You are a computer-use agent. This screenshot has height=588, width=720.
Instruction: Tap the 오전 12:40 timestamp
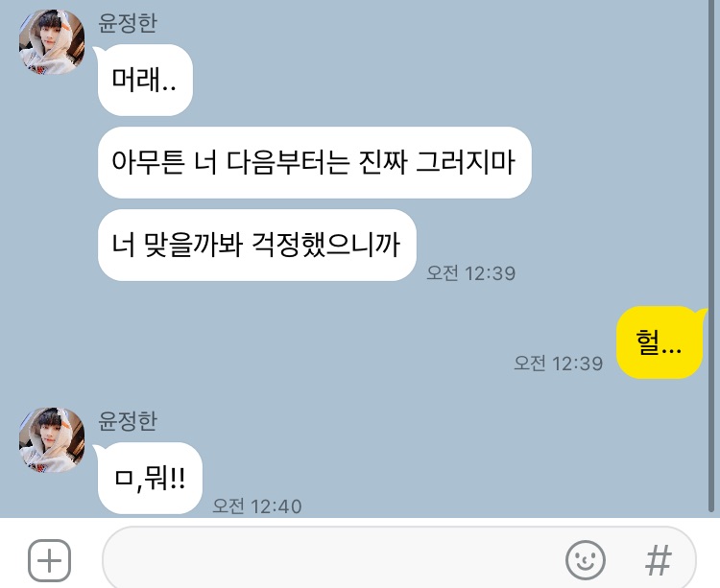click(x=257, y=506)
